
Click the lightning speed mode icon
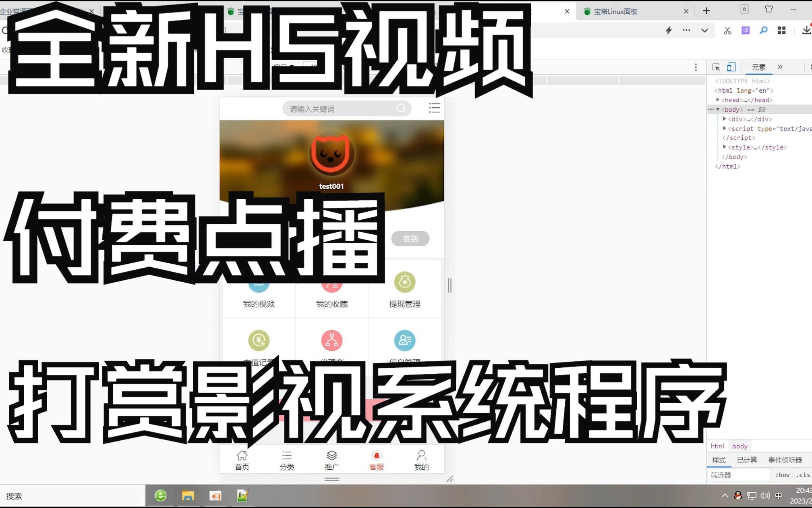click(669, 30)
